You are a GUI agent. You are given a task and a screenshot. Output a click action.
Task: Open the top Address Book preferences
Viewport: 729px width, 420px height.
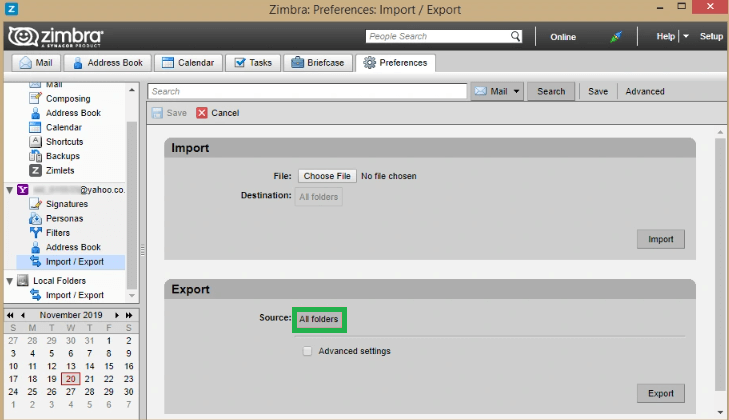[x=73, y=113]
